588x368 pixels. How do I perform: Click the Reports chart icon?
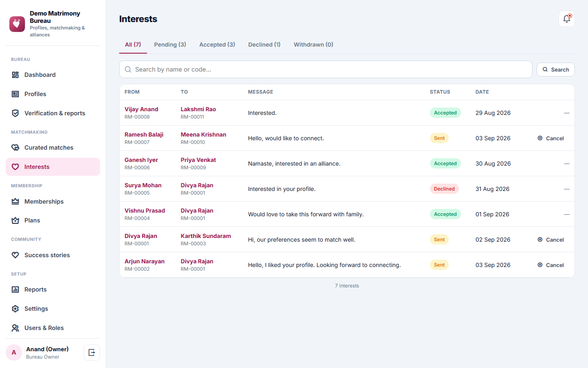point(16,289)
